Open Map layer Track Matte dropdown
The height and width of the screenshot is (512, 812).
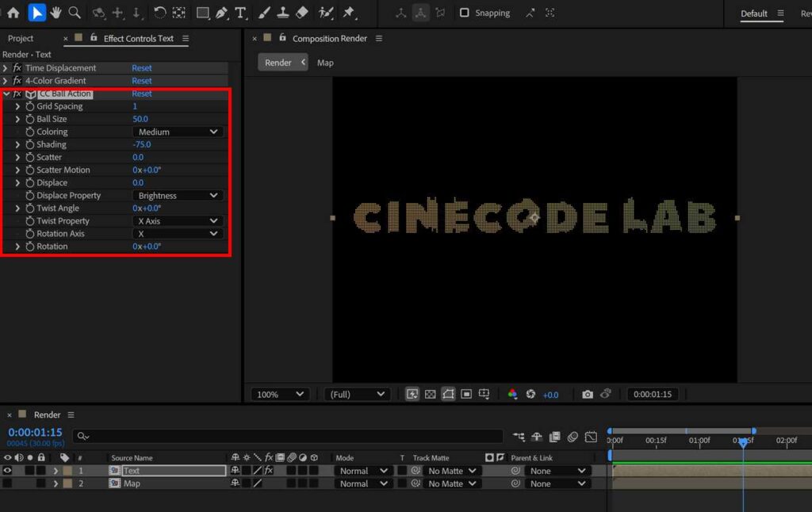click(x=452, y=483)
